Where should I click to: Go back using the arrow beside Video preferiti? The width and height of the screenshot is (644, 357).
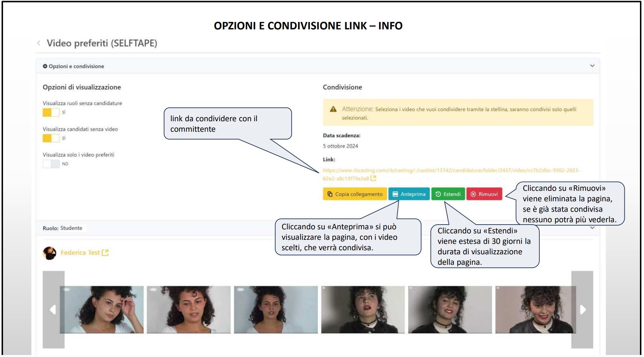(38, 43)
